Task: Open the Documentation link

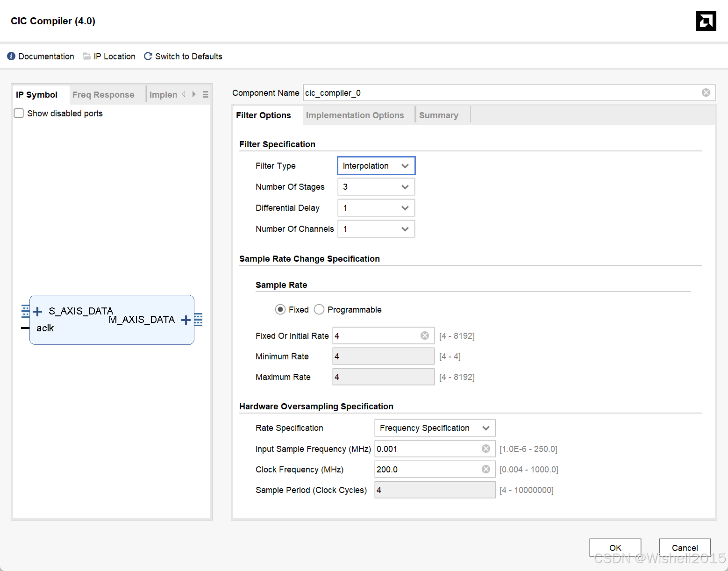Action: click(46, 56)
